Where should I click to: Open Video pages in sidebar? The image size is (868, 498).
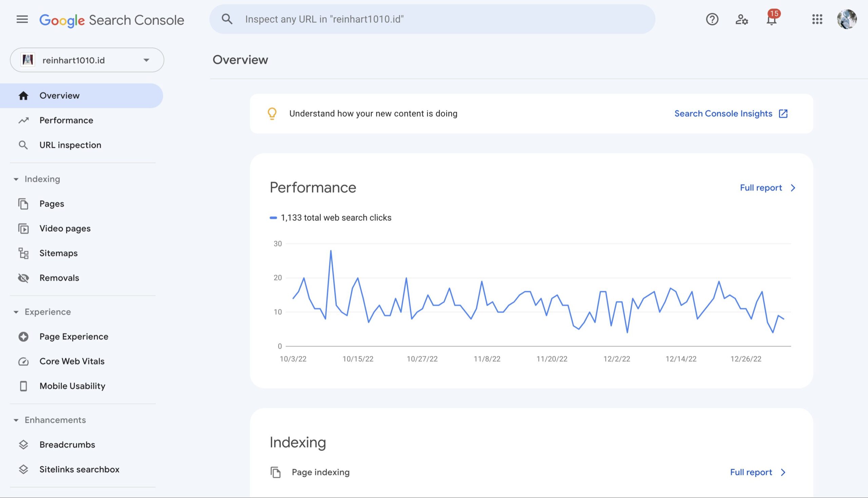point(65,229)
